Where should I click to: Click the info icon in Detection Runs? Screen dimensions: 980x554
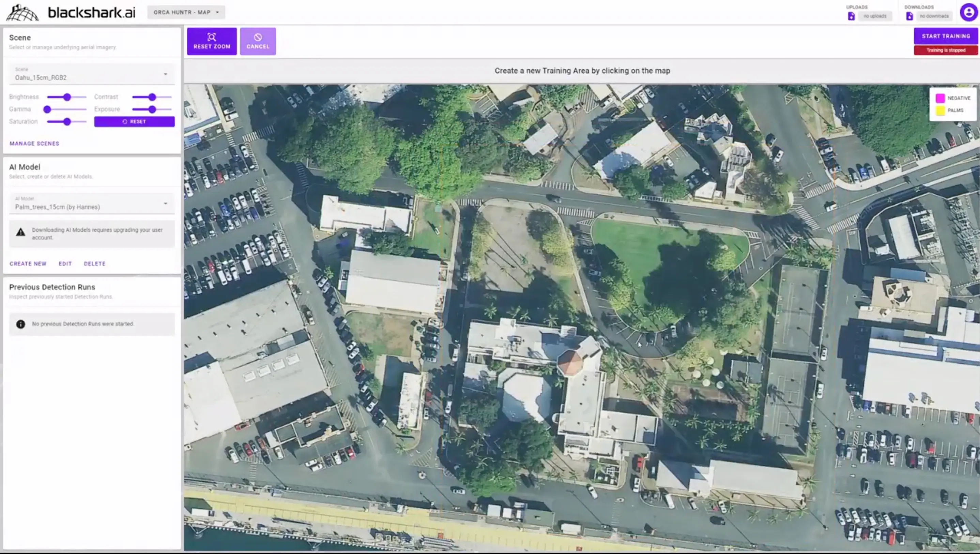click(20, 324)
